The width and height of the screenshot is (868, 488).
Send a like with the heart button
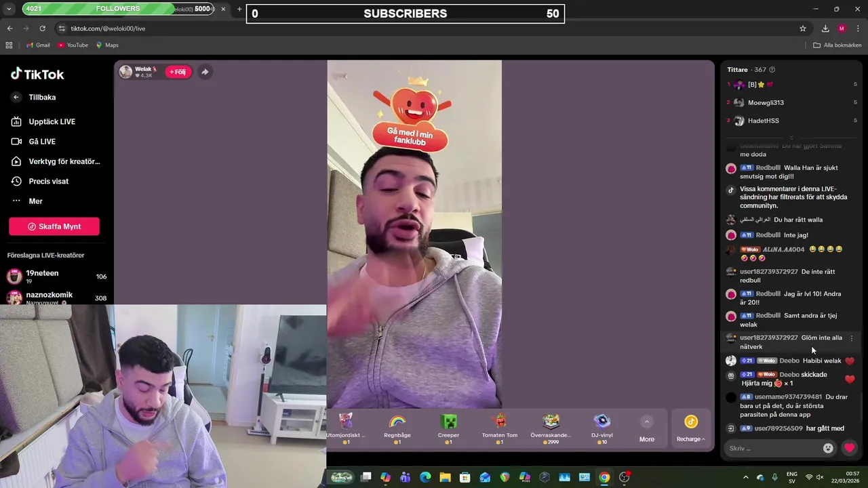click(x=849, y=448)
